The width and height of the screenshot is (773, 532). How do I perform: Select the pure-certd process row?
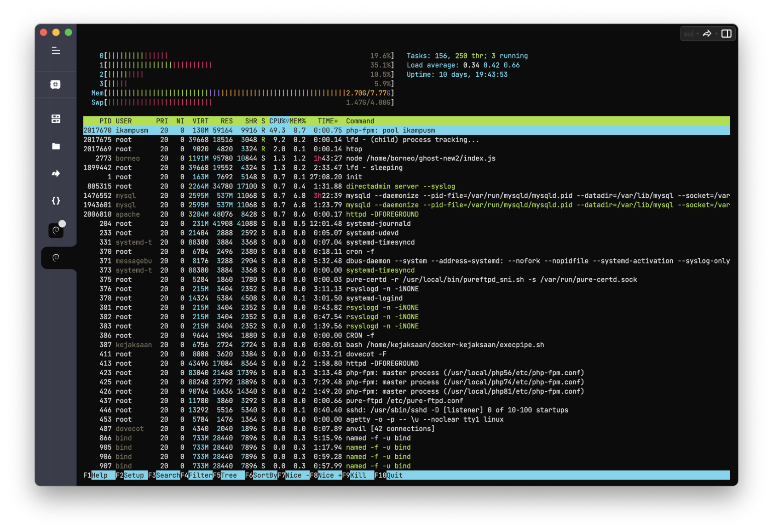click(x=406, y=280)
